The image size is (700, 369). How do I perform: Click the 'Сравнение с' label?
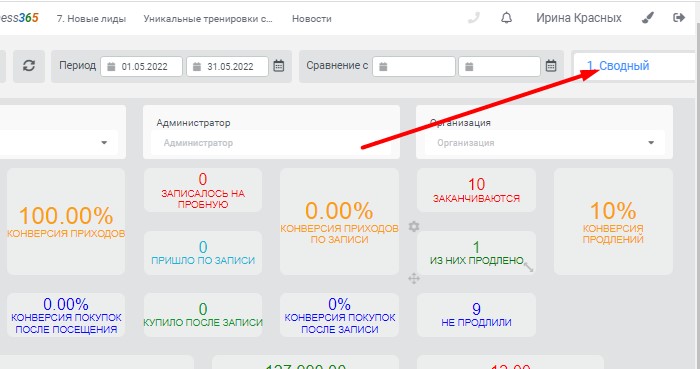(x=337, y=66)
